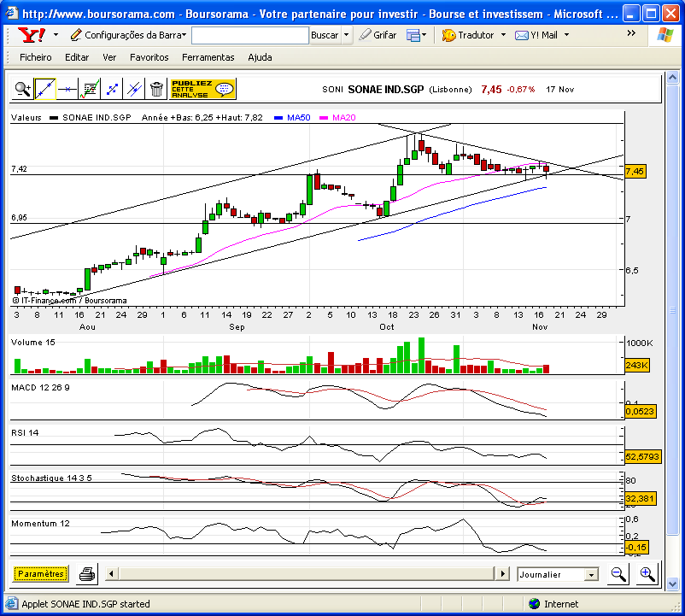685x616 pixels.
Task: Expand the Buscar dropdown arrow
Action: click(347, 35)
